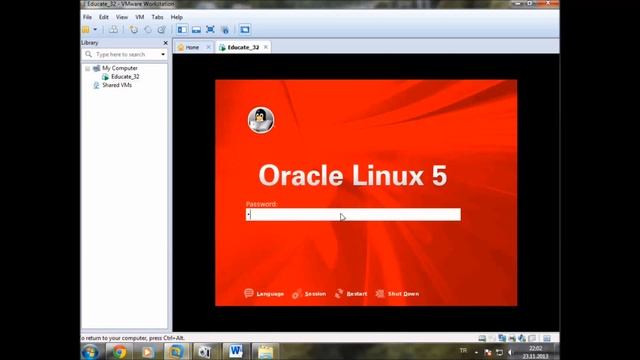Open the power options dropdown arrow
This screenshot has width=640, height=360.
coord(95,29)
